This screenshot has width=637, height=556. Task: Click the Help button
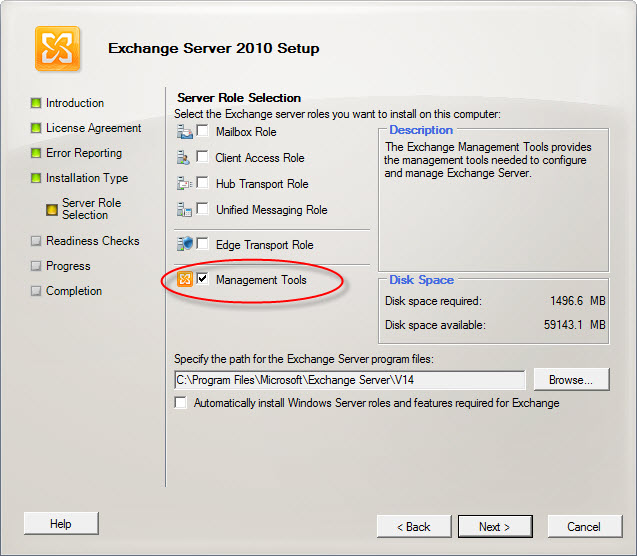tap(61, 524)
